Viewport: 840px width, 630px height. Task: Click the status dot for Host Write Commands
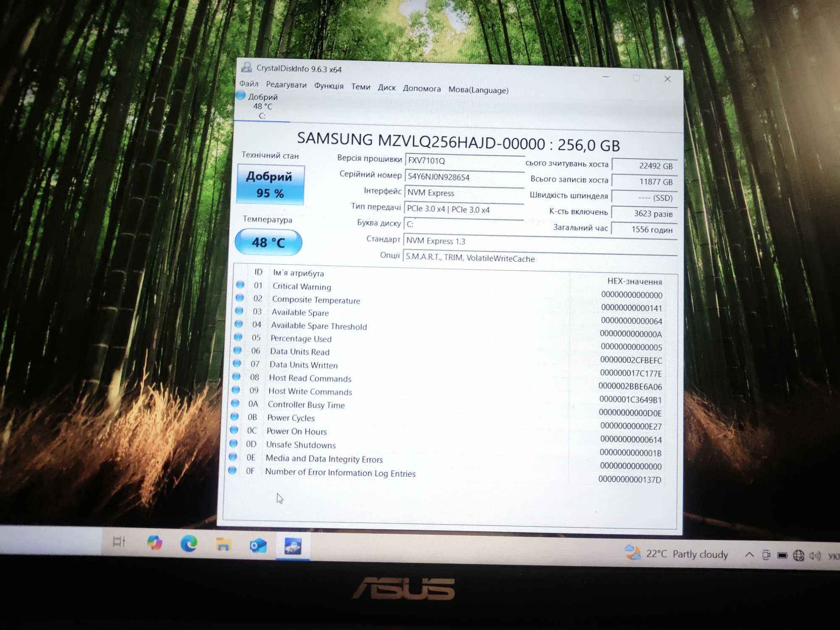point(236,390)
